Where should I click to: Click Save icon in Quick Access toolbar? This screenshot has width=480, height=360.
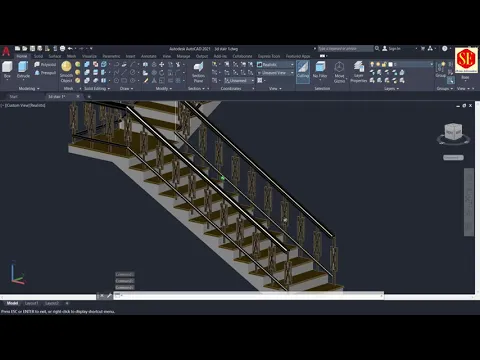[x=32, y=49]
